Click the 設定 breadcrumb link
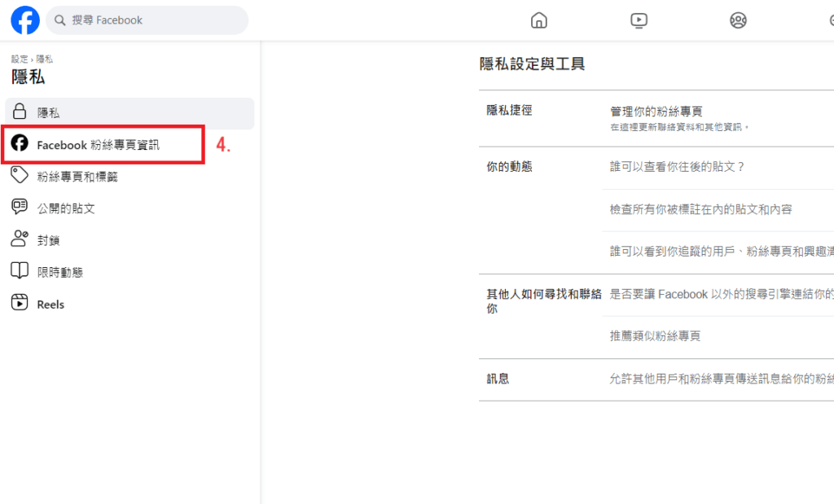834x504 pixels. pos(19,59)
